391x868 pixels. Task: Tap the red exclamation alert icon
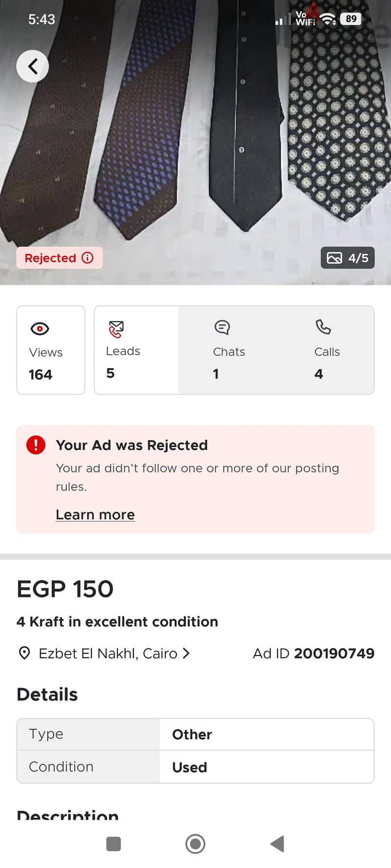36,445
